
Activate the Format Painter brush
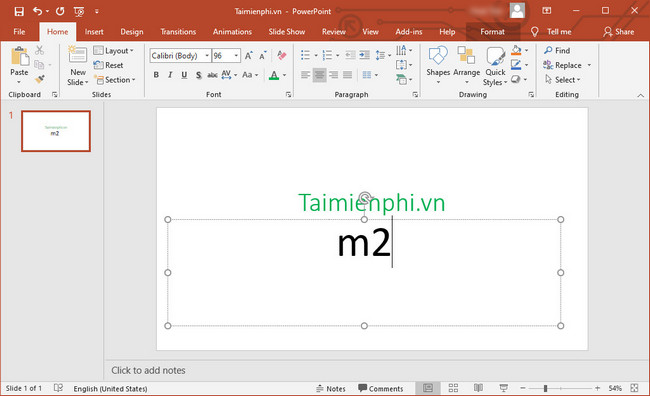[39, 79]
